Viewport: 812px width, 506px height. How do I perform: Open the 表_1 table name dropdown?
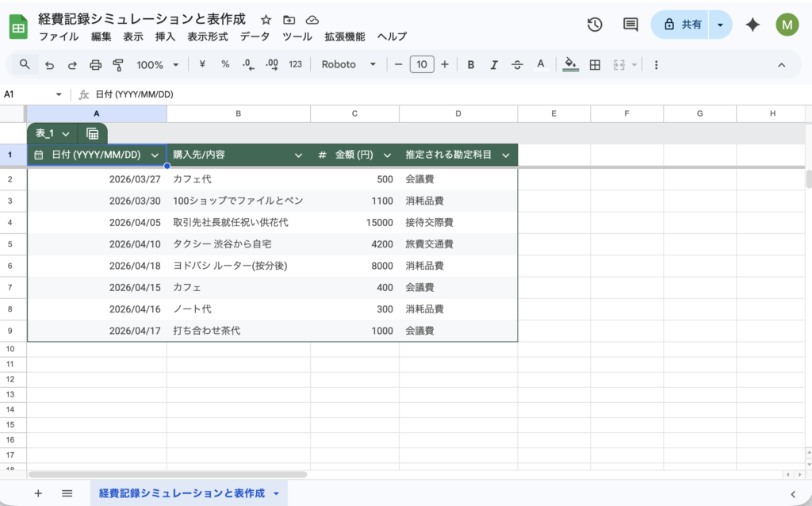pos(53,133)
